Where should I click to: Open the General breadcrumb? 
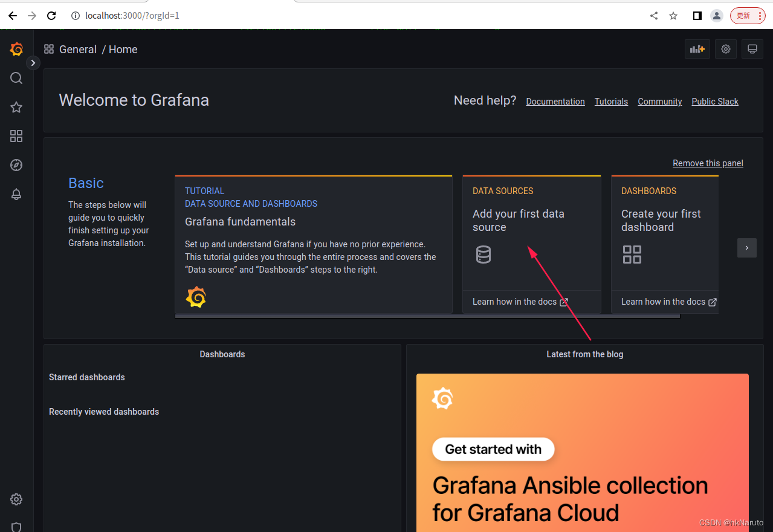click(x=78, y=49)
